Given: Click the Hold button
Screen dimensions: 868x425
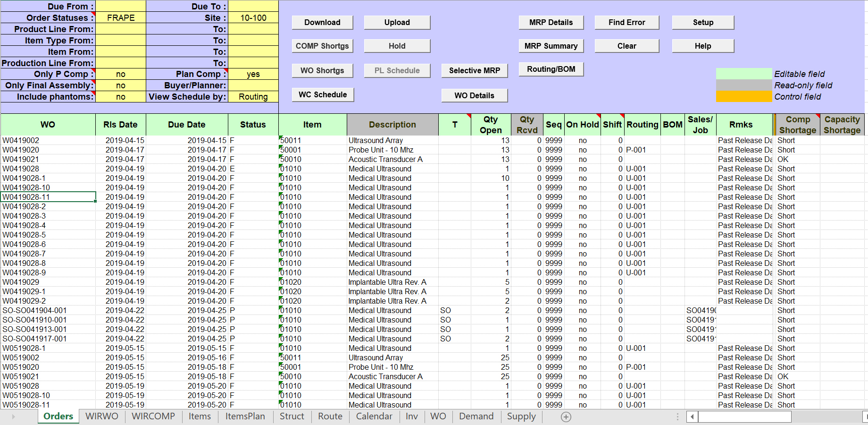Looking at the screenshot, I should [397, 46].
